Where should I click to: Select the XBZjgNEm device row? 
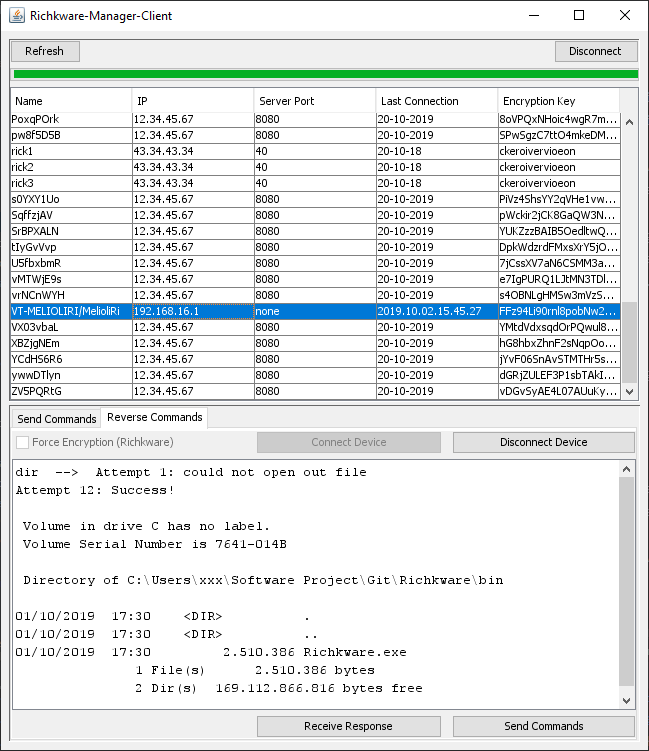pos(316,343)
